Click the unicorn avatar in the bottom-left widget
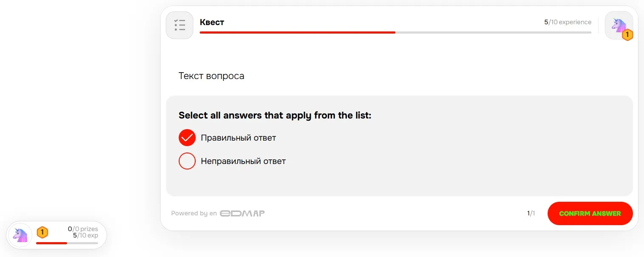This screenshot has width=644, height=257. point(20,234)
